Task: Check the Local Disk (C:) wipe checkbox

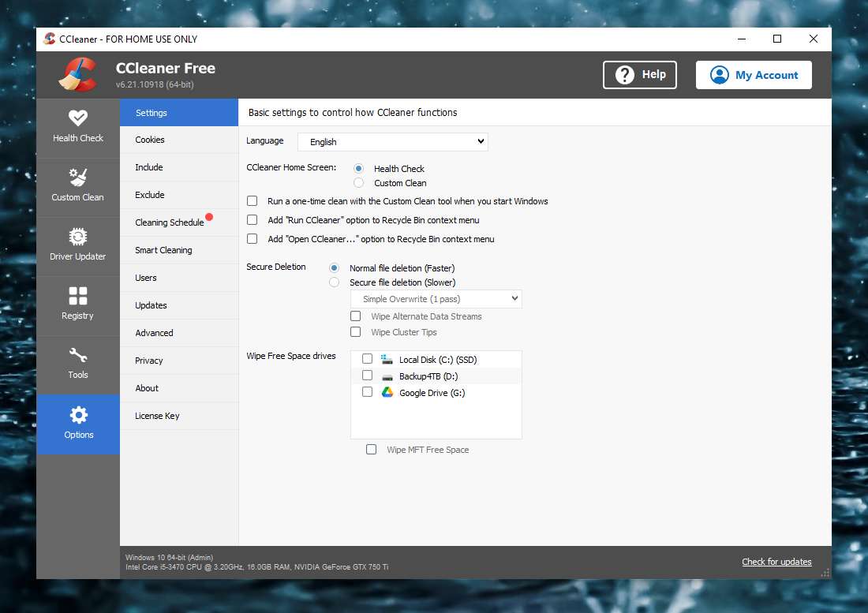Action: point(367,358)
